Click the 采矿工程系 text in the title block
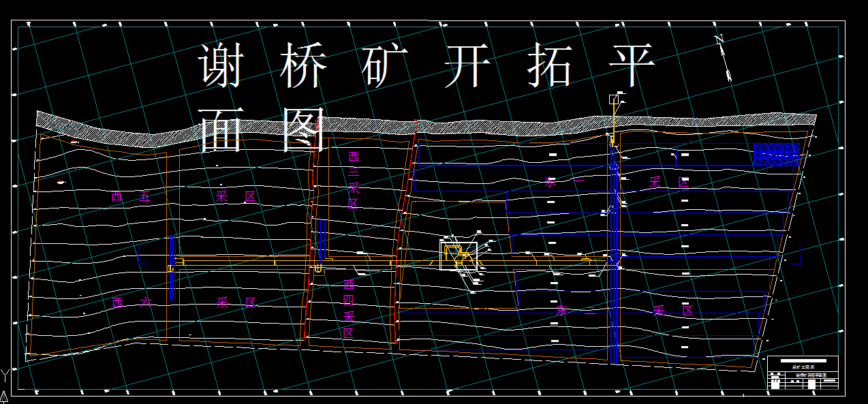 pos(804,367)
